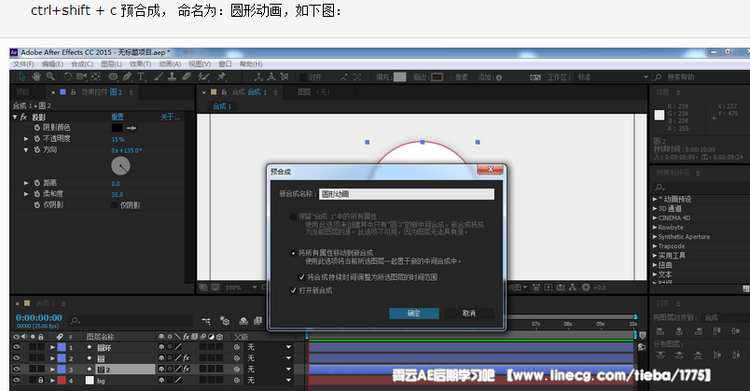Expand the CINEMA 4D effects folder

coord(655,218)
